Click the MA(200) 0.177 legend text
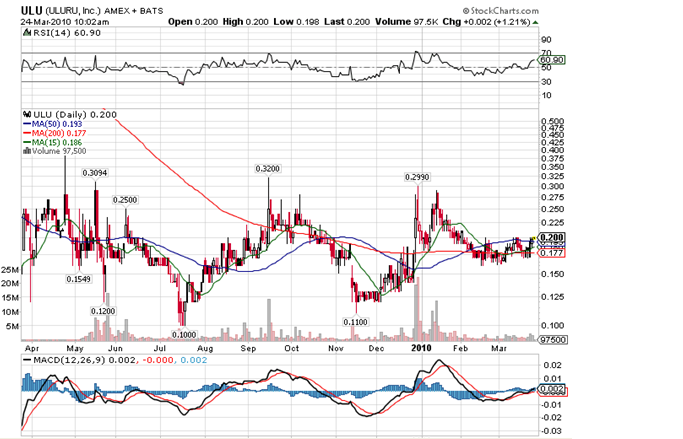 (59, 133)
